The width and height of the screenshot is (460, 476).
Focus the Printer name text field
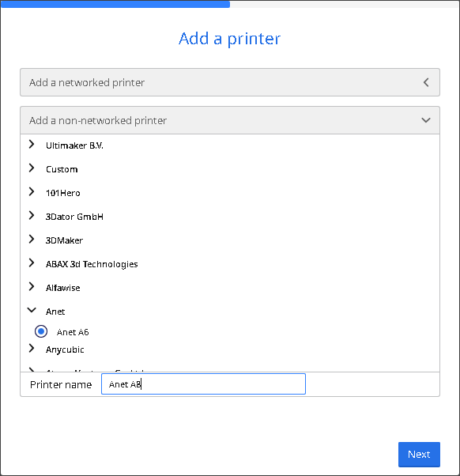(203, 384)
